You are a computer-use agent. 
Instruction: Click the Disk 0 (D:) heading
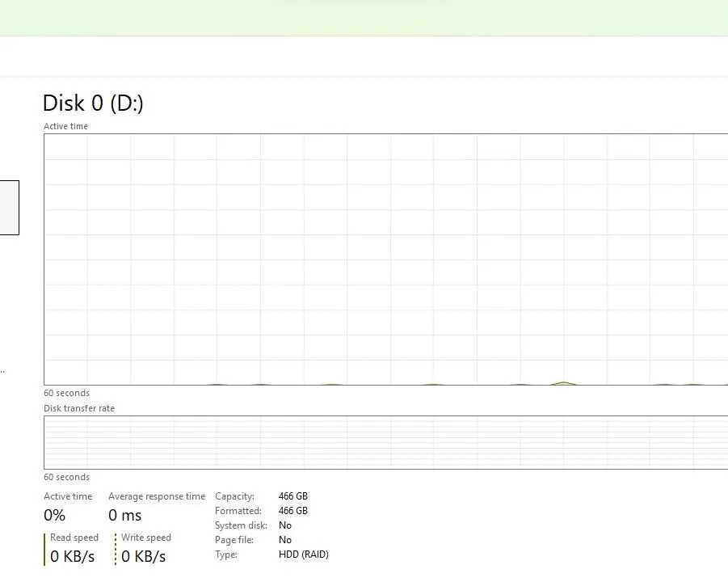(x=93, y=103)
